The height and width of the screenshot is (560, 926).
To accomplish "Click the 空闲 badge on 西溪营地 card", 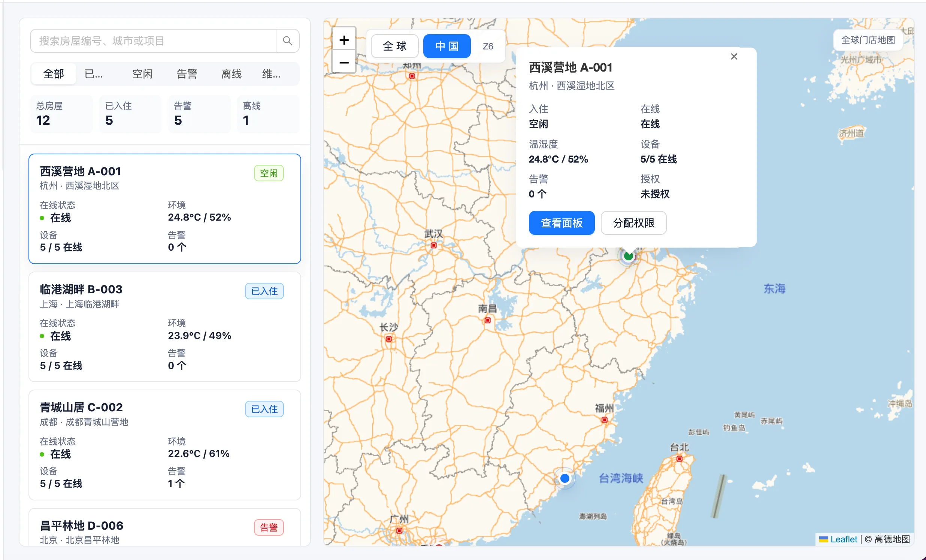I will (269, 173).
